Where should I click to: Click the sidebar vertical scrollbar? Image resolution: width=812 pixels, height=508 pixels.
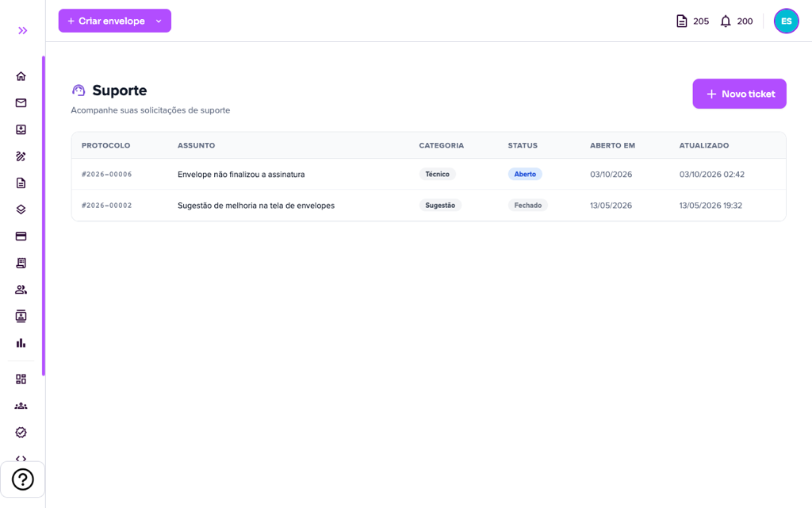(44, 216)
